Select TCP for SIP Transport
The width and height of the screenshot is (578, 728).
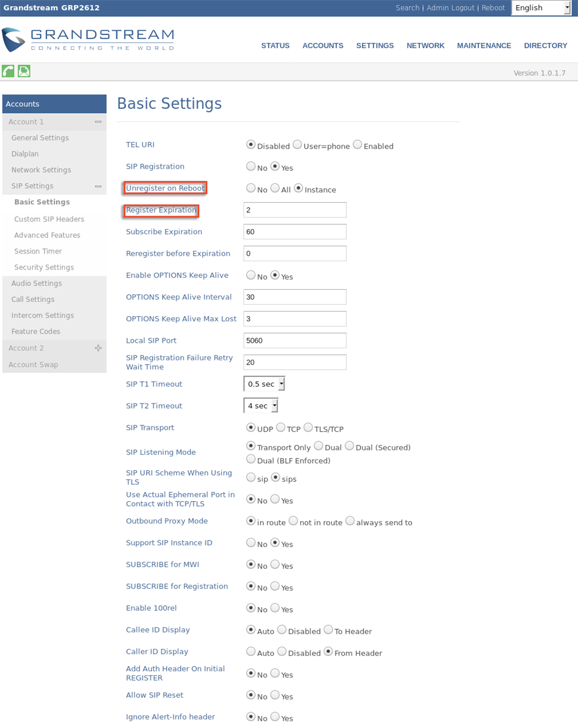(281, 428)
